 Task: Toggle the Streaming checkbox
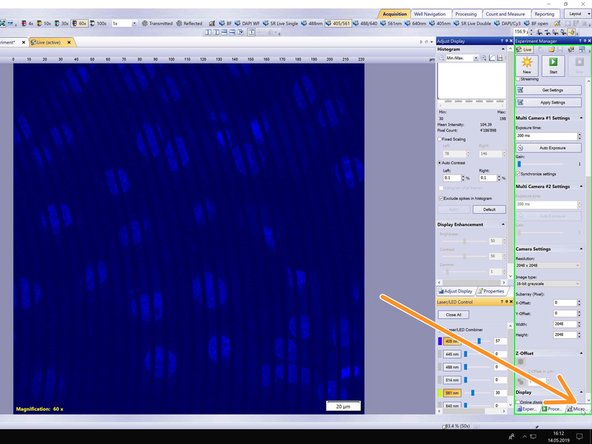click(x=518, y=79)
